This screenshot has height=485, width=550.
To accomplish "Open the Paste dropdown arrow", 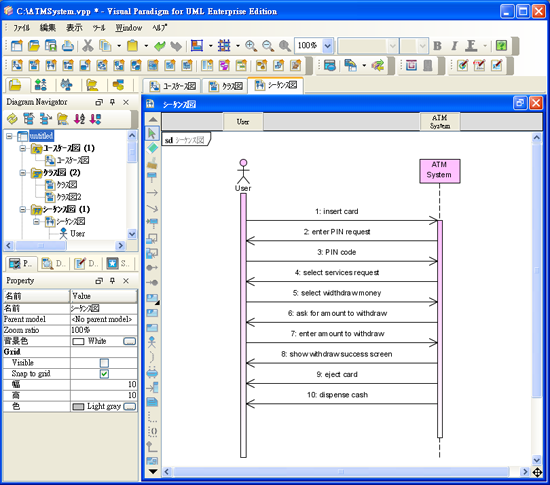I will (146, 46).
